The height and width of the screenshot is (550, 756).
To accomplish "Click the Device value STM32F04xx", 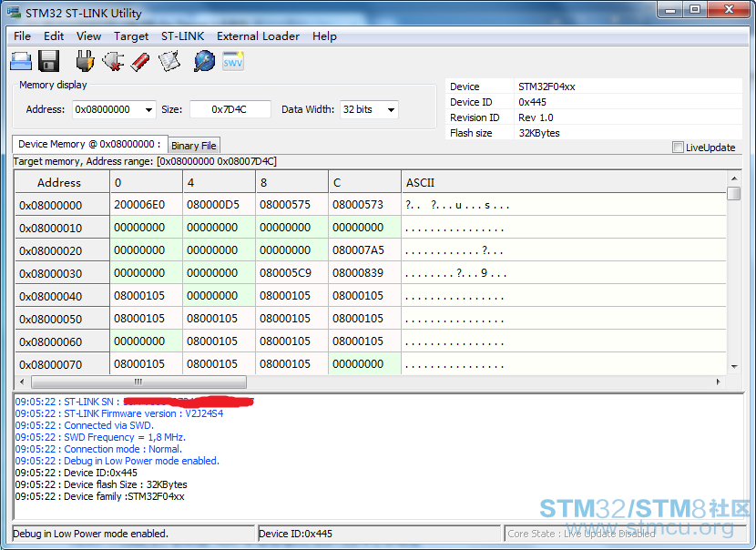I will click(x=547, y=87).
